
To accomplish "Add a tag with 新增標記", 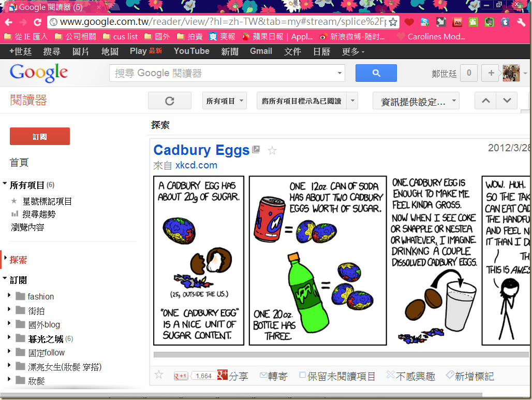I will [x=470, y=376].
